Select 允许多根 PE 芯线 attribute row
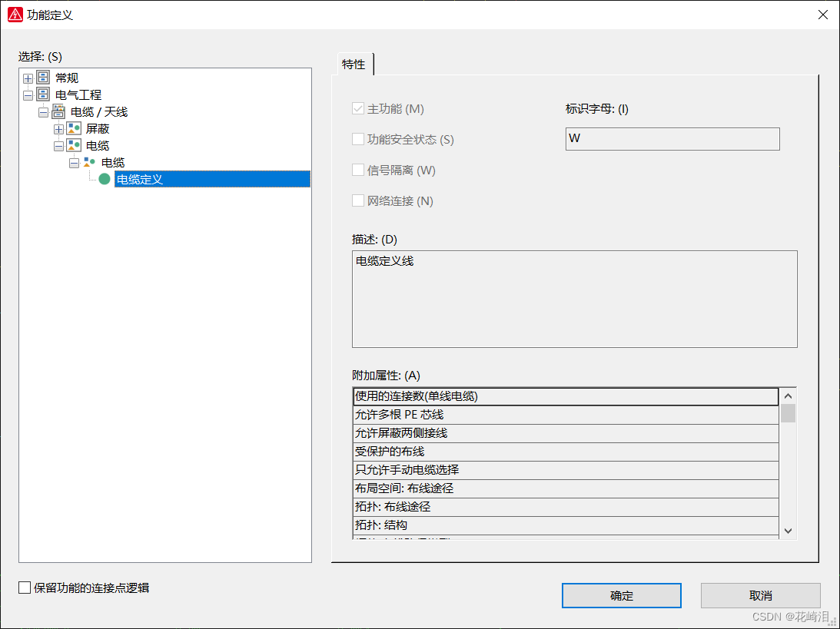This screenshot has height=629, width=840. [x=566, y=415]
